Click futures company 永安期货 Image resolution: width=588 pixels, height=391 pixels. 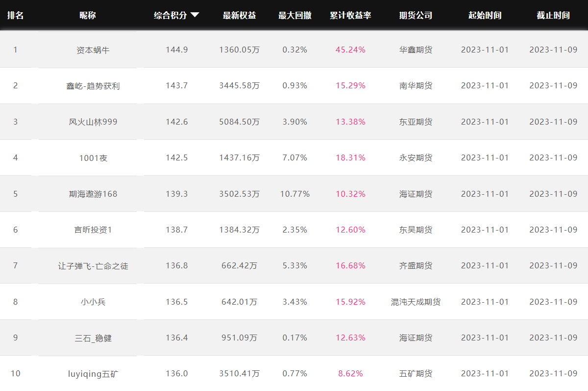[x=416, y=157]
